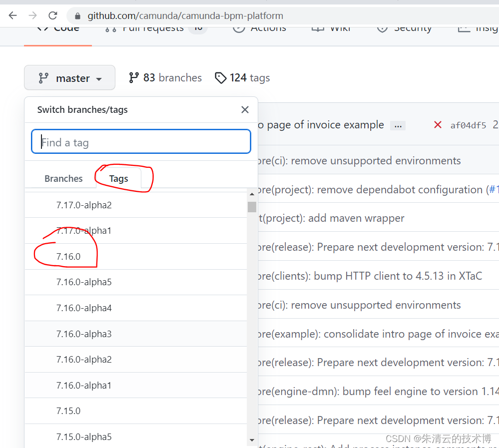Image resolution: width=499 pixels, height=448 pixels.
Task: Open 'add maven wrapper' commit
Action: click(331, 218)
